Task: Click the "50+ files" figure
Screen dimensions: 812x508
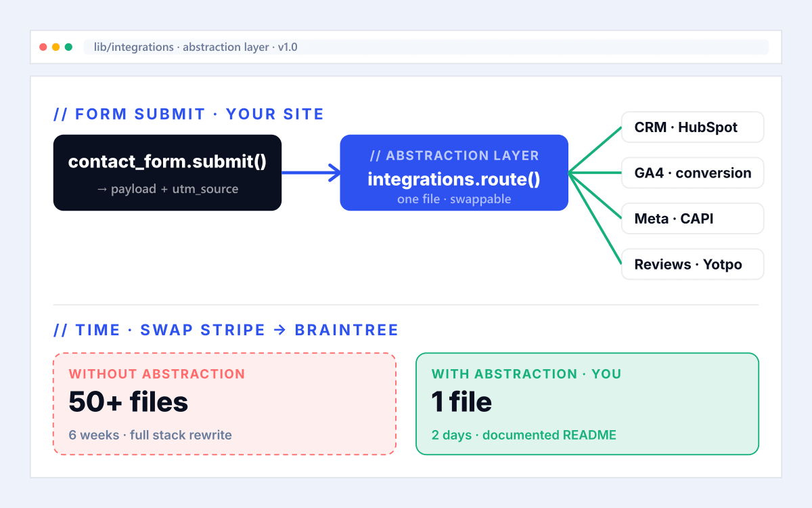Action: click(x=129, y=402)
